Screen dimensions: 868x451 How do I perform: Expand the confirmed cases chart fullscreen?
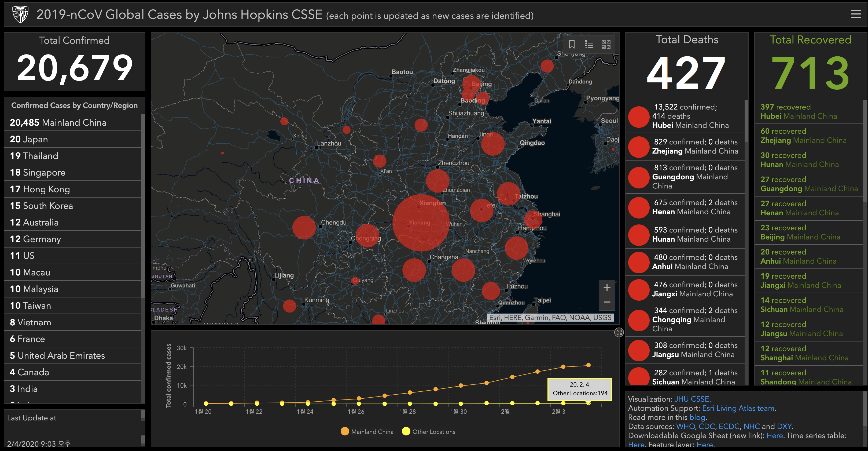point(619,333)
